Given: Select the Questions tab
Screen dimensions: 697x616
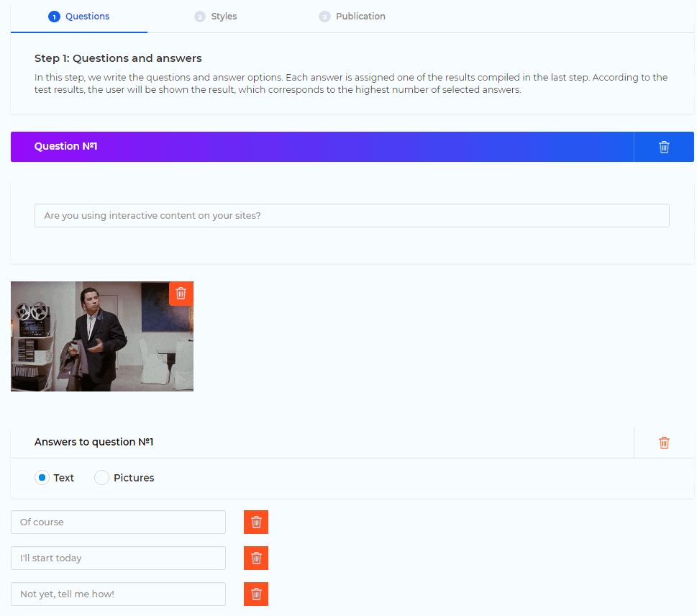Looking at the screenshot, I should 87,17.
